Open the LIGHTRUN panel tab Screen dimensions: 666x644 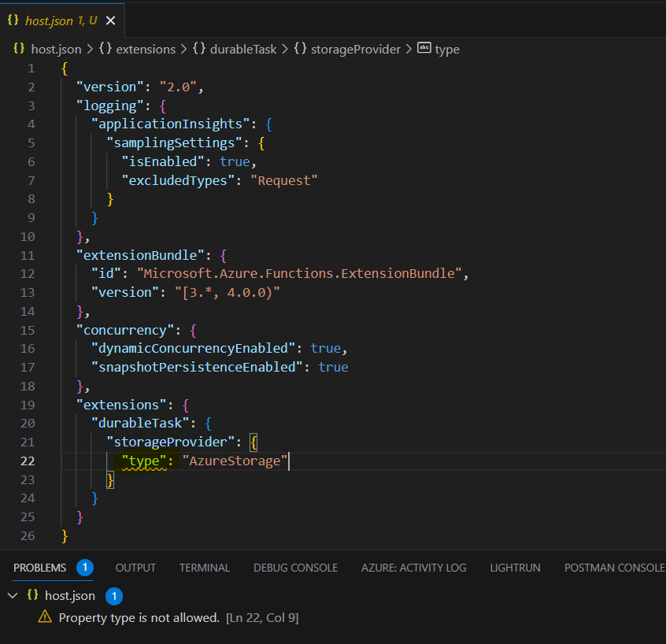click(x=515, y=568)
